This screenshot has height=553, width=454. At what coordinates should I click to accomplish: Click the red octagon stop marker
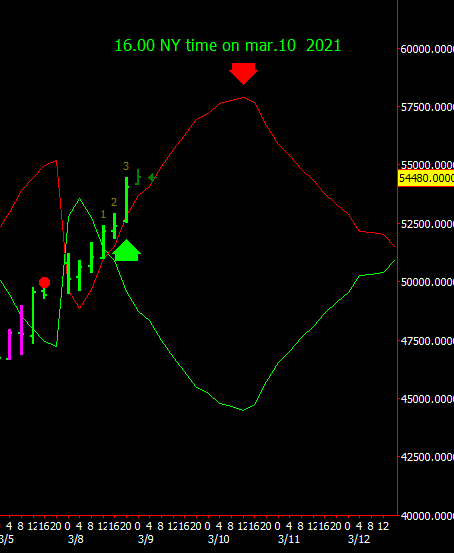click(44, 282)
